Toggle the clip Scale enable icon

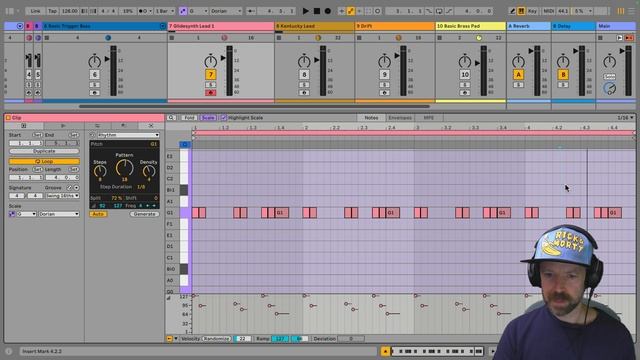[x=12, y=214]
